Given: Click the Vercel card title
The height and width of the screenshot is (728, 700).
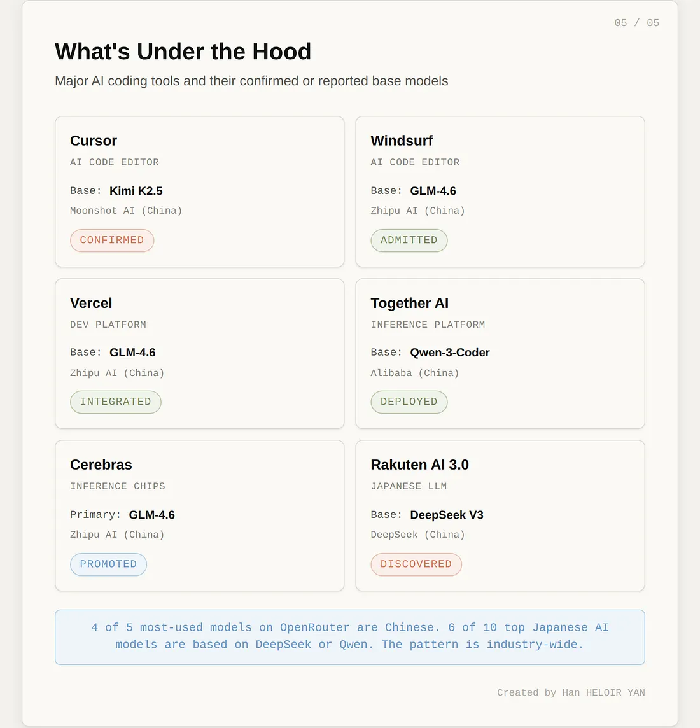Looking at the screenshot, I should [x=91, y=303].
